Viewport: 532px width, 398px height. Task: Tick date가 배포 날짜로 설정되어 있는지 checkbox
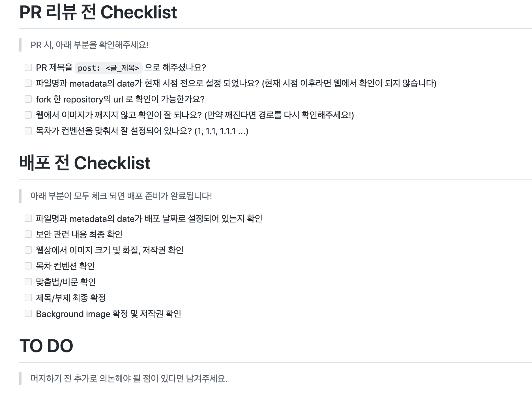pyautogui.click(x=28, y=218)
